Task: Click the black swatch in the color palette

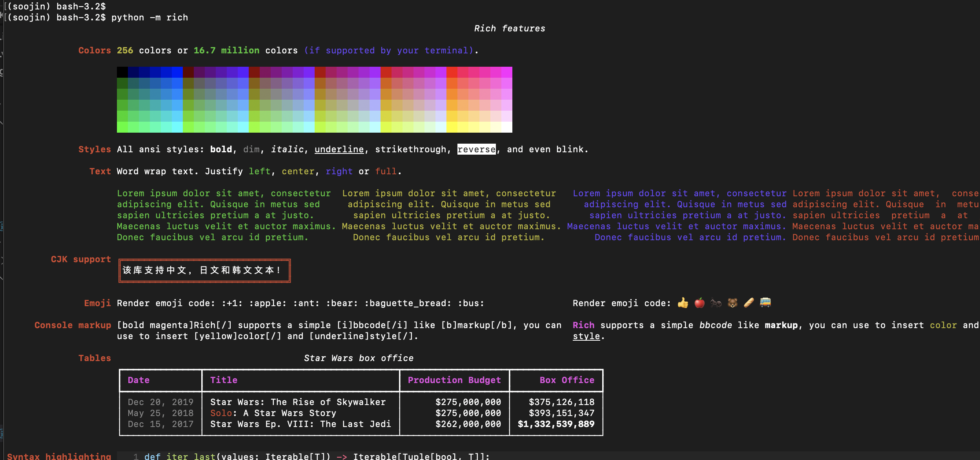Action: pyautogui.click(x=122, y=72)
